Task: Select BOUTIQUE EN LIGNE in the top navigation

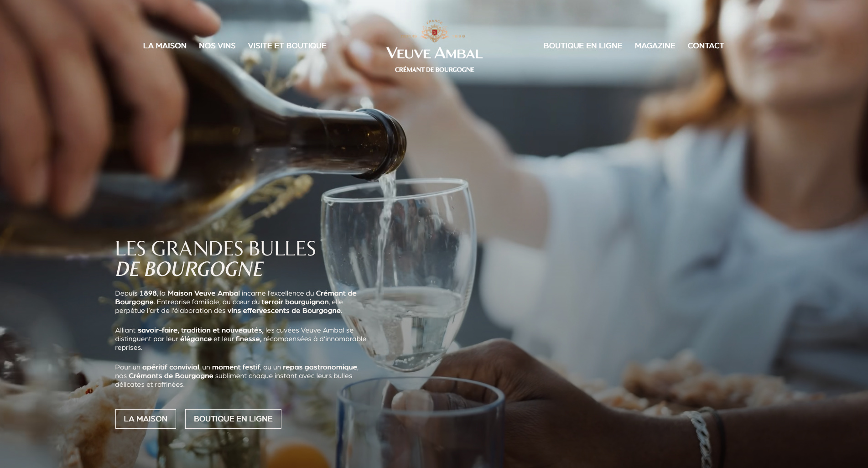Action: (x=582, y=46)
